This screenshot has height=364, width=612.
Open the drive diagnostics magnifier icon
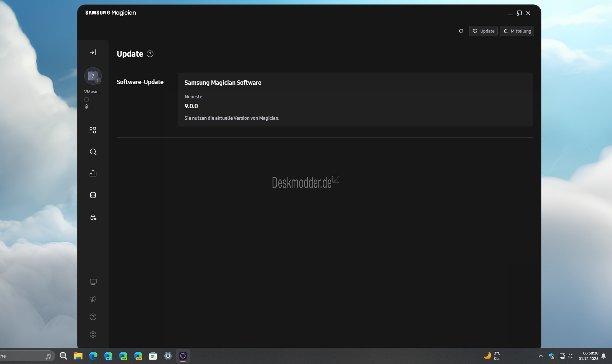93,152
